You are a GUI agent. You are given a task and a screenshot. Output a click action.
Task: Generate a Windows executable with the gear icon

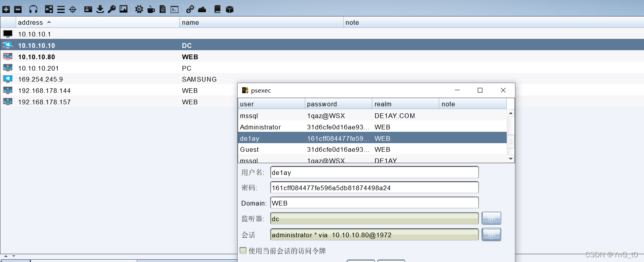[x=139, y=9]
